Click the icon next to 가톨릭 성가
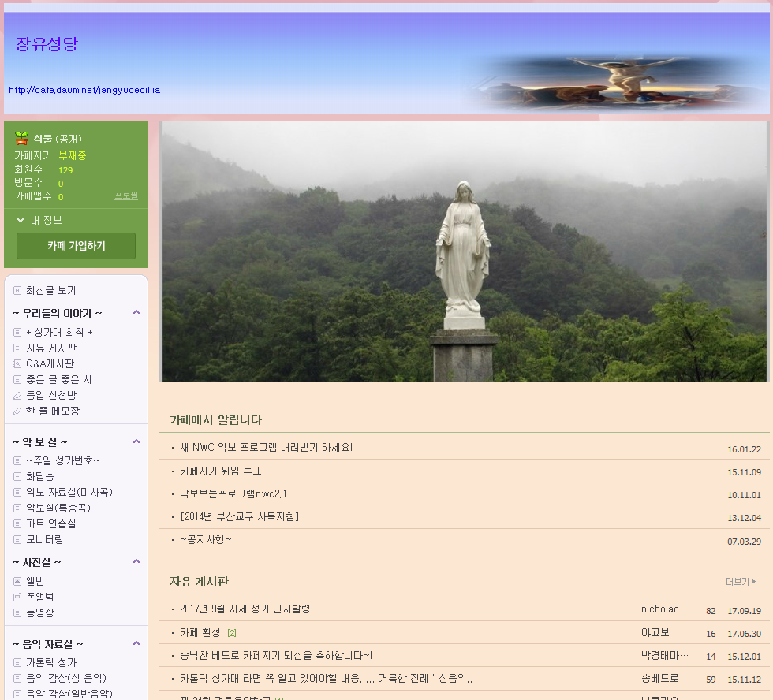This screenshot has height=700, width=773. click(x=17, y=663)
